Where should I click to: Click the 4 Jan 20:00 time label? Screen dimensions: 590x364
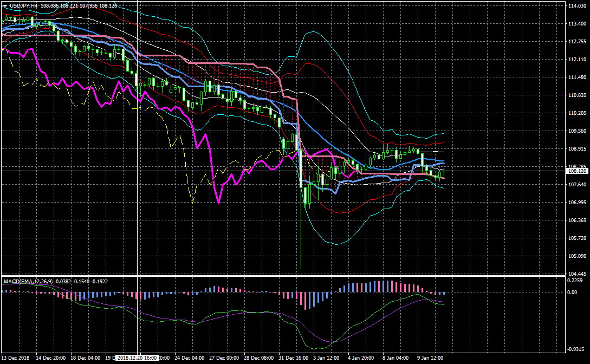(362, 358)
